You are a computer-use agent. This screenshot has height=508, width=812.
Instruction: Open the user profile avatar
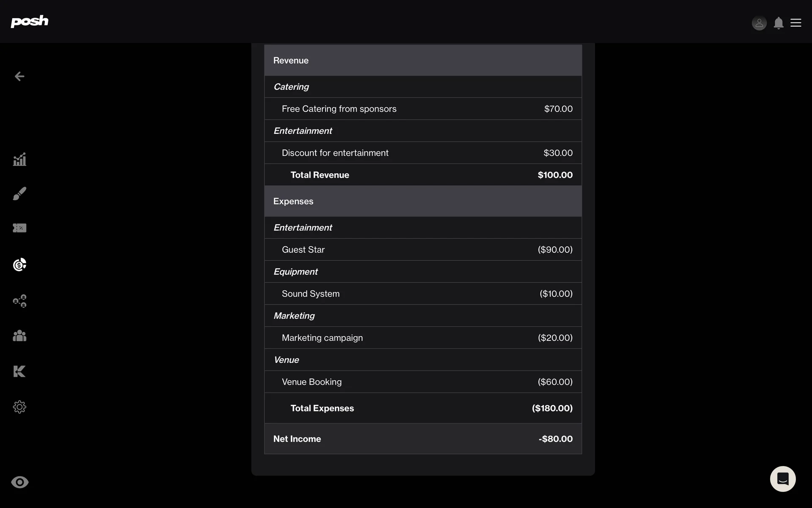tap(759, 23)
